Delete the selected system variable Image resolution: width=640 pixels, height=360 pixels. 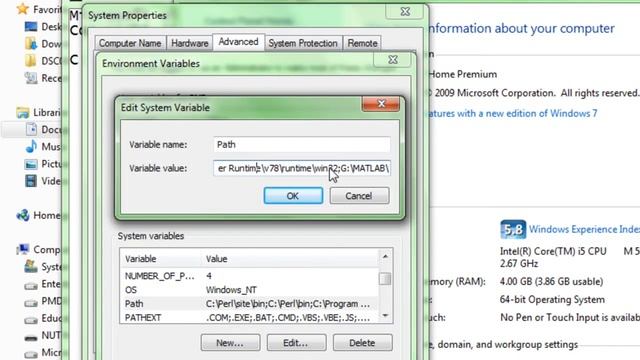coord(362,343)
